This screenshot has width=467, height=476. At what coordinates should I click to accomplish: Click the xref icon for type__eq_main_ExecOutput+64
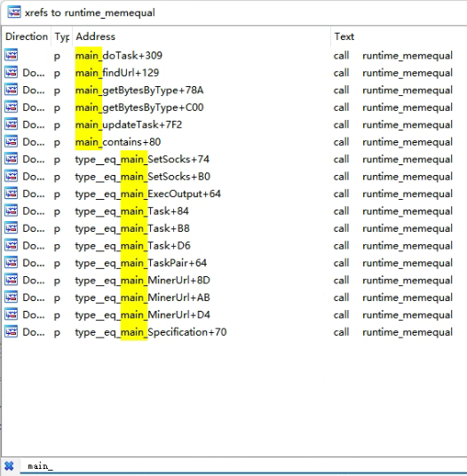(11, 194)
